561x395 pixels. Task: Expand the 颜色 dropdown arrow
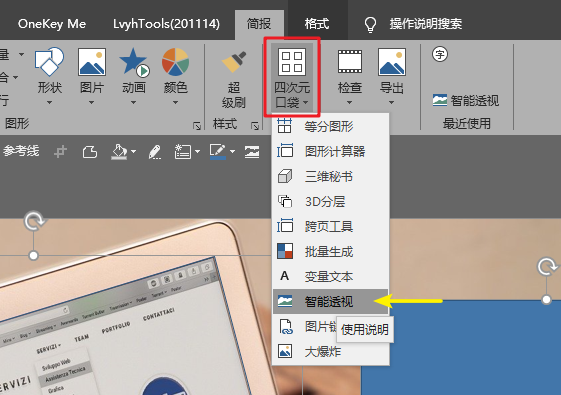pyautogui.click(x=175, y=103)
